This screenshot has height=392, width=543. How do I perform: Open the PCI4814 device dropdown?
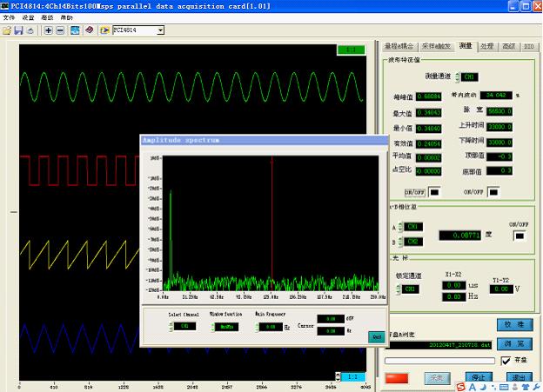click(160, 30)
